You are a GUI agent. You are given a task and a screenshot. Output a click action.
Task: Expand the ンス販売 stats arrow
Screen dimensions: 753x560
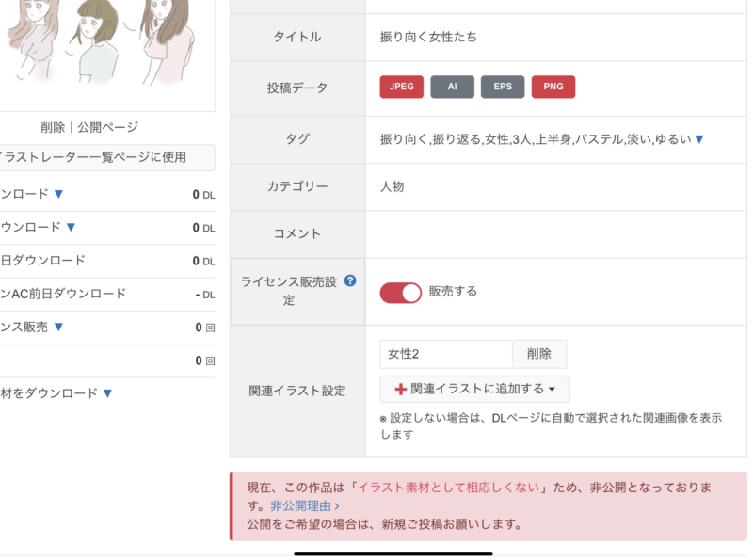(x=58, y=328)
